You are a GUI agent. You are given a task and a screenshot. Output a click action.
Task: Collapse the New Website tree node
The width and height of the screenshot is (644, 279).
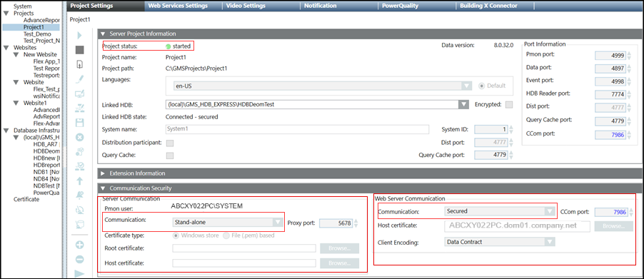16,54
